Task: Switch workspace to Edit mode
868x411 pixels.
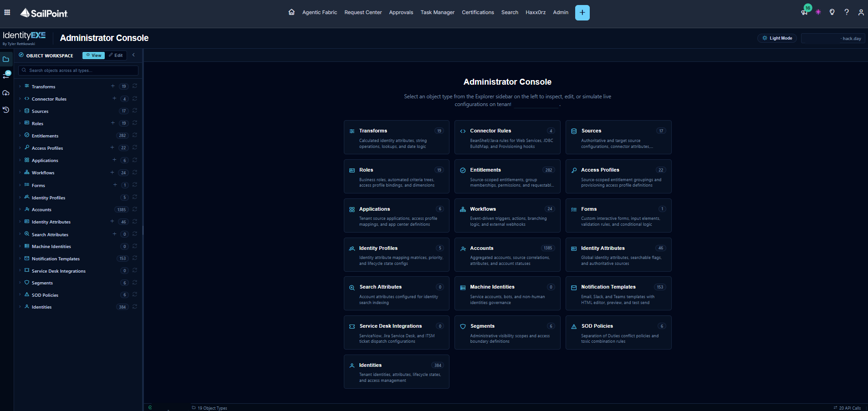Action: point(116,56)
